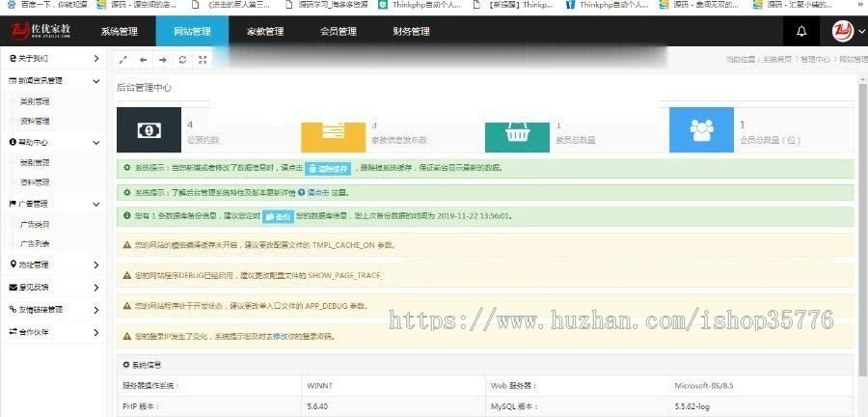
Task: Click warning icon next to SHOW_PAGE_TRACE notice
Action: [x=126, y=275]
